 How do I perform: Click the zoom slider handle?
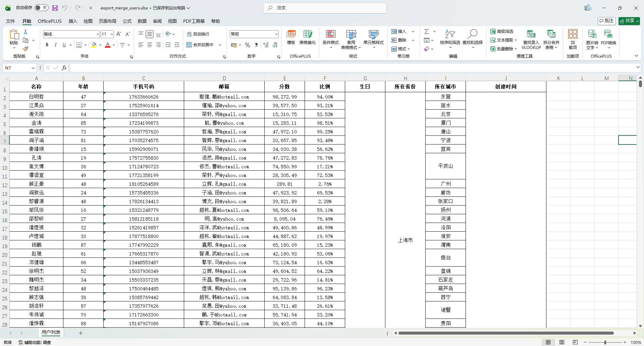point(605,342)
